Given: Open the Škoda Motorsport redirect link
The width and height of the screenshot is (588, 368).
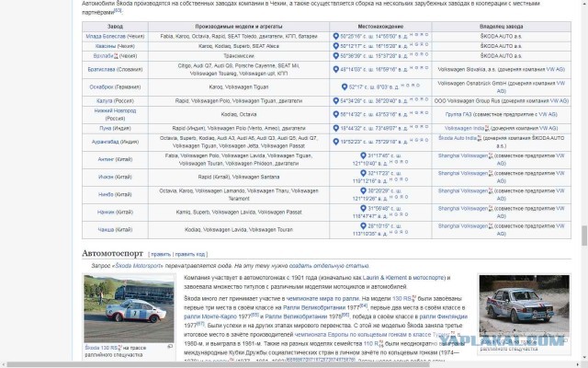Looking at the screenshot, I should (x=139, y=266).
